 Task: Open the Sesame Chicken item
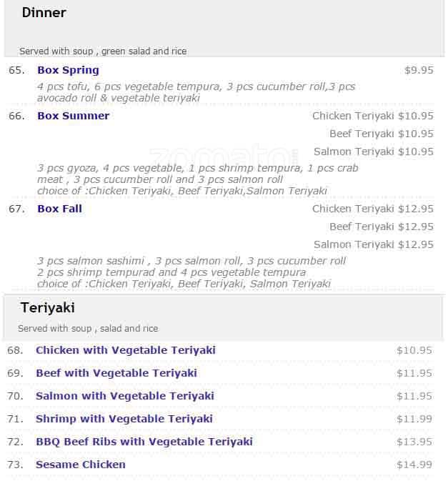pyautogui.click(x=80, y=465)
